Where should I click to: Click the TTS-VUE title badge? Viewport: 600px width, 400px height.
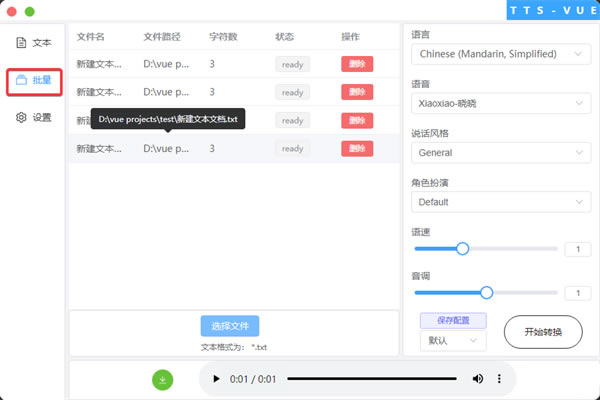coord(553,10)
